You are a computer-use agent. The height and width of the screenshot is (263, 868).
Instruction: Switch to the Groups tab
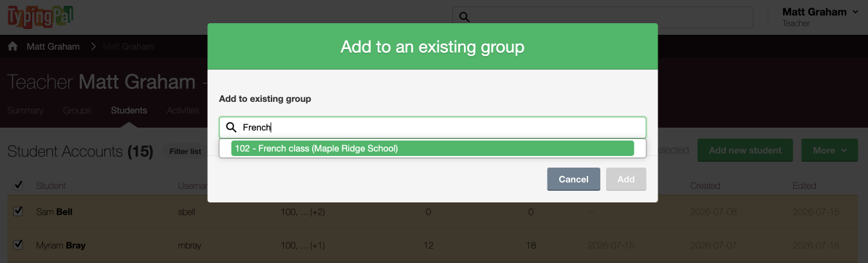(77, 110)
